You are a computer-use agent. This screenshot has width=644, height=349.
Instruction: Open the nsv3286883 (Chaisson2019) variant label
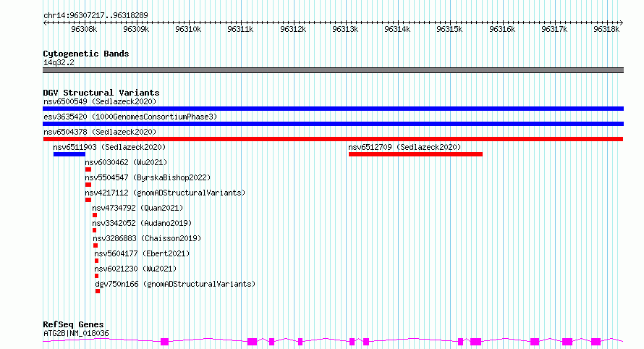(x=147, y=238)
